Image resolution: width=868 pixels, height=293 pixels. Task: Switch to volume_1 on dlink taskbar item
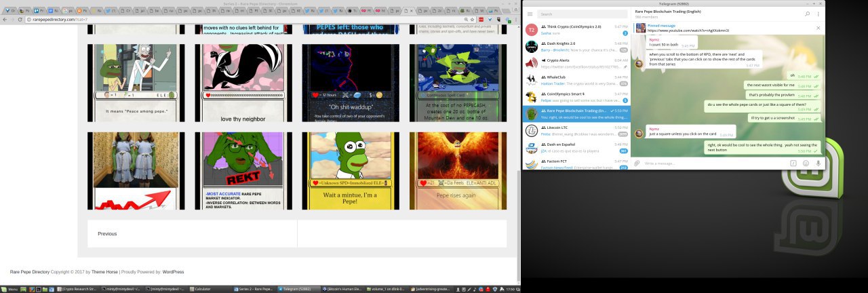tap(386, 289)
